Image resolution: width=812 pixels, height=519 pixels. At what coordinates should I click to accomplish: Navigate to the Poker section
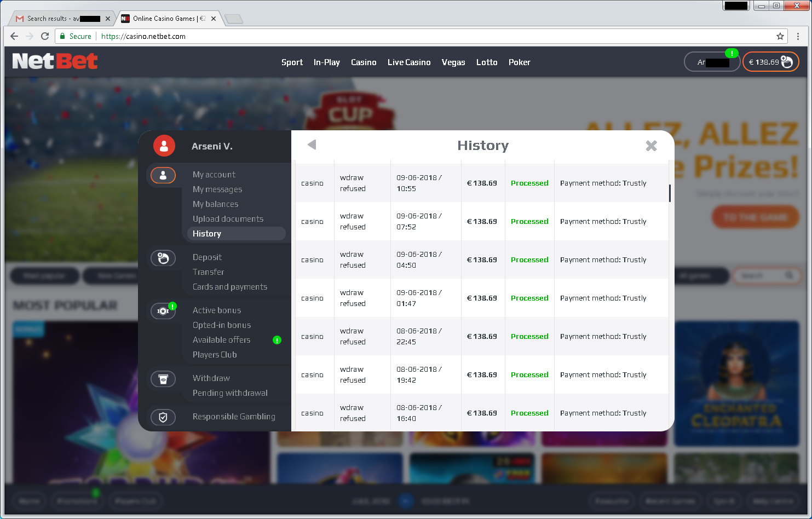(519, 62)
